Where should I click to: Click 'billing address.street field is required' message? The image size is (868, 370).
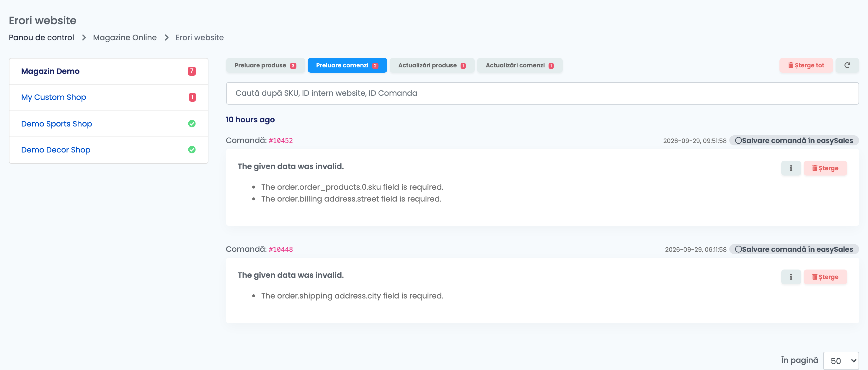click(351, 199)
